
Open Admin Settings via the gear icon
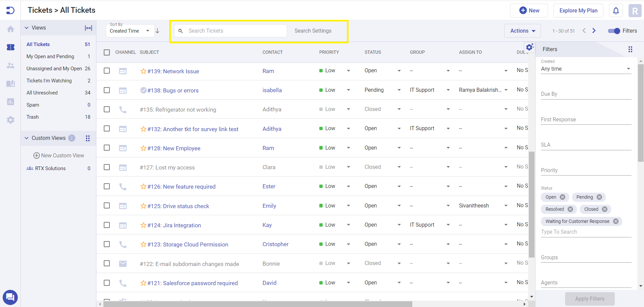click(10, 120)
